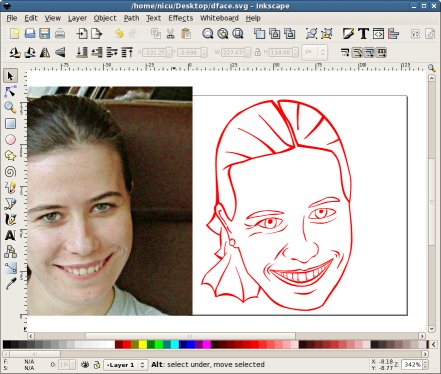Select the Freehand pencil tool
The width and height of the screenshot is (441, 374).
click(x=10, y=188)
